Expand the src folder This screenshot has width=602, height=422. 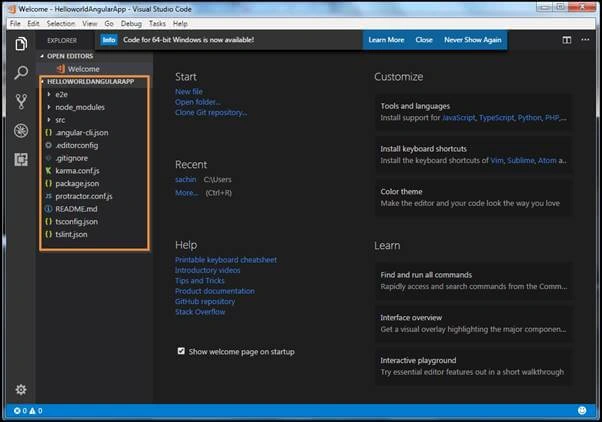point(49,120)
